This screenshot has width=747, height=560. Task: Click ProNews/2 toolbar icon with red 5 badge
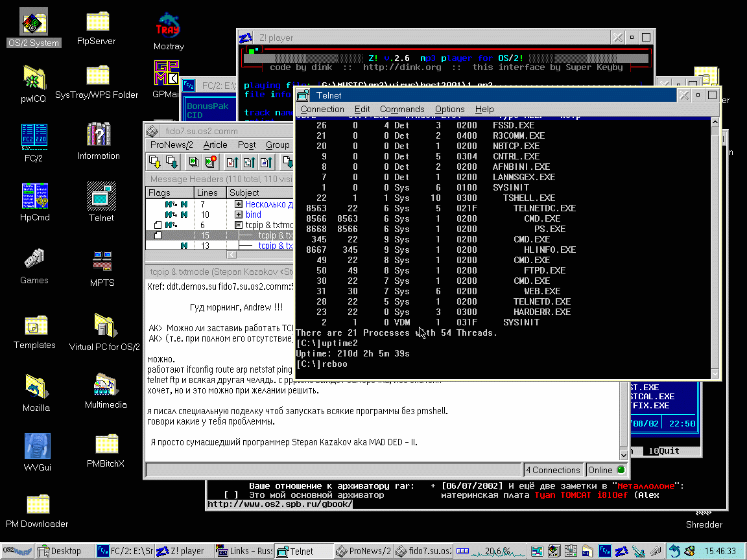pos(210,162)
